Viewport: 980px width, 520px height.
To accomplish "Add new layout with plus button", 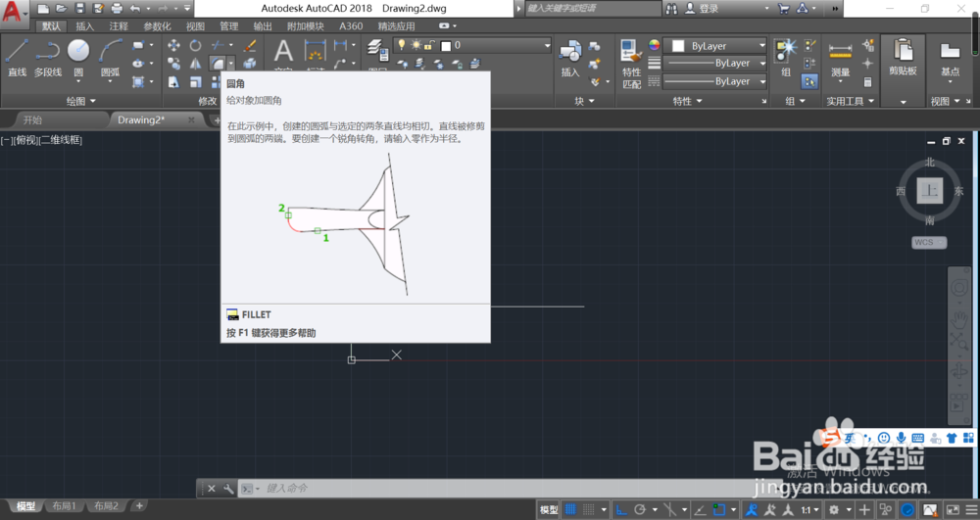I will click(x=139, y=505).
